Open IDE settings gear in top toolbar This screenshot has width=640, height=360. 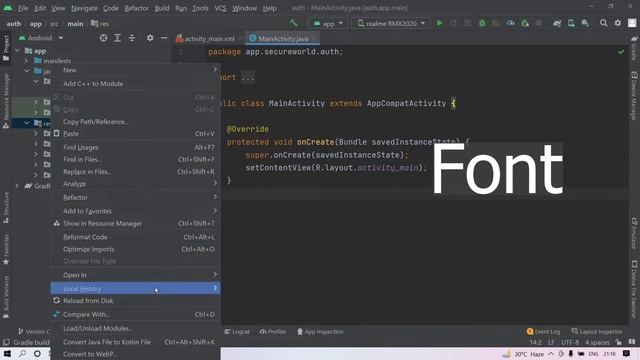click(x=618, y=23)
